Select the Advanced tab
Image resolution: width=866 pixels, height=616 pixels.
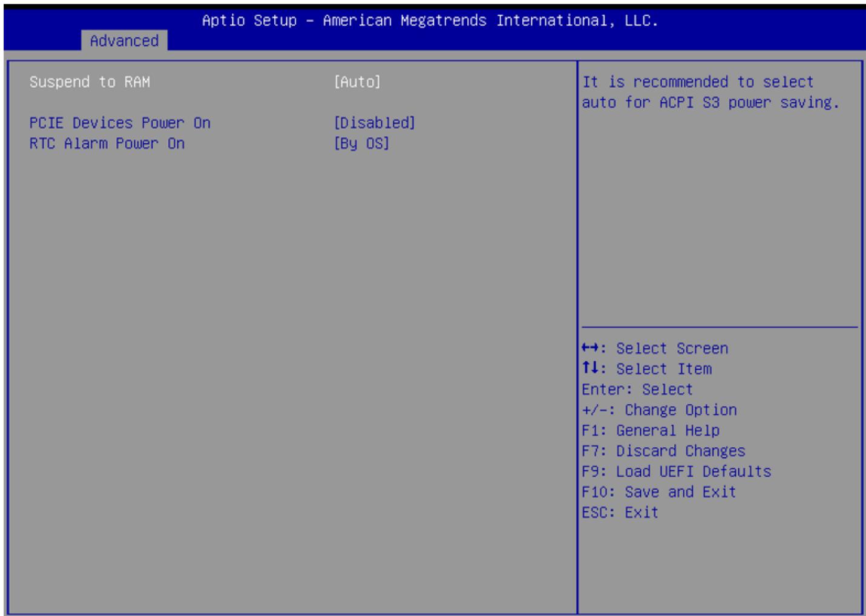[124, 41]
